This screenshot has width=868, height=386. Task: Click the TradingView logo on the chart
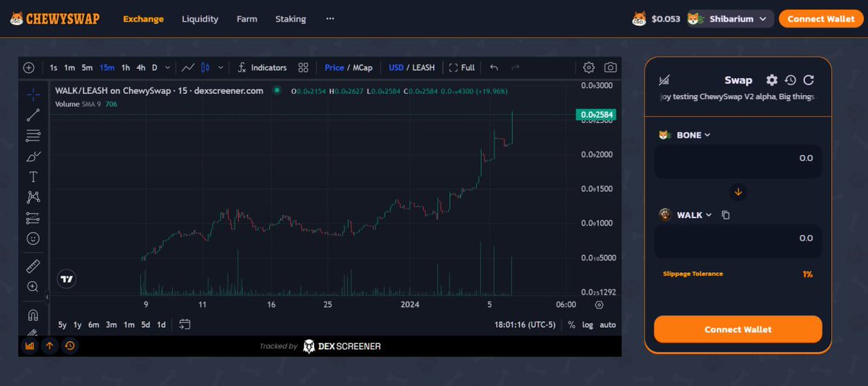67,279
